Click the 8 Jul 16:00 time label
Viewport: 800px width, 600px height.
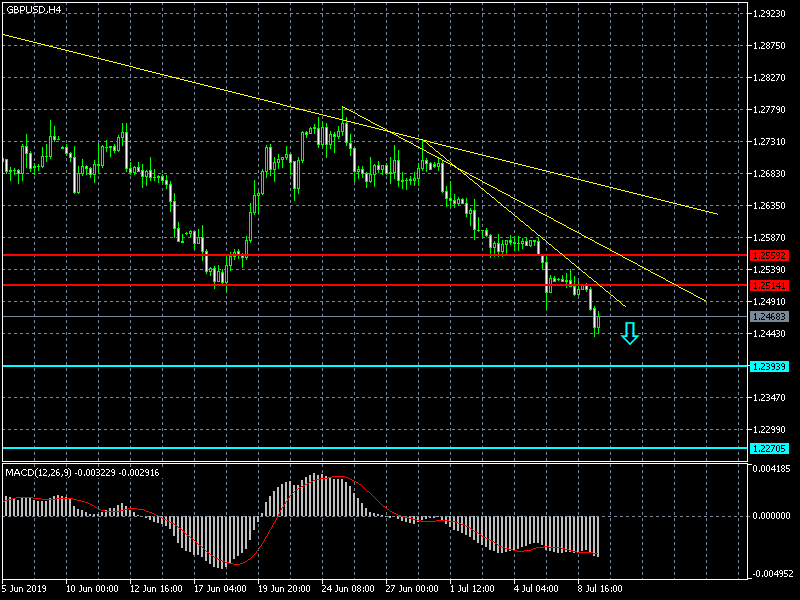click(600, 589)
